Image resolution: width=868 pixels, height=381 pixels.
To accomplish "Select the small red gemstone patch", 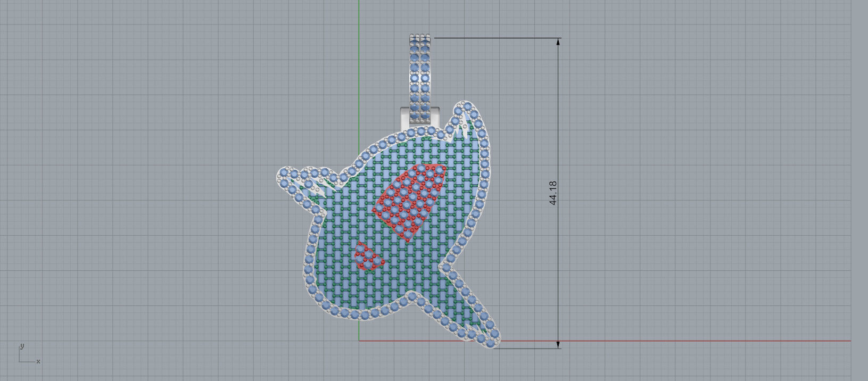I will point(369,256).
